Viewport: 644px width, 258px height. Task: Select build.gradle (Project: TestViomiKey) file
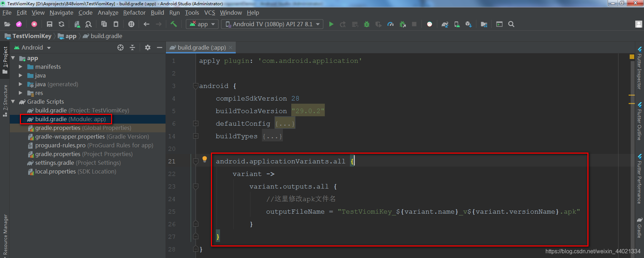click(82, 110)
